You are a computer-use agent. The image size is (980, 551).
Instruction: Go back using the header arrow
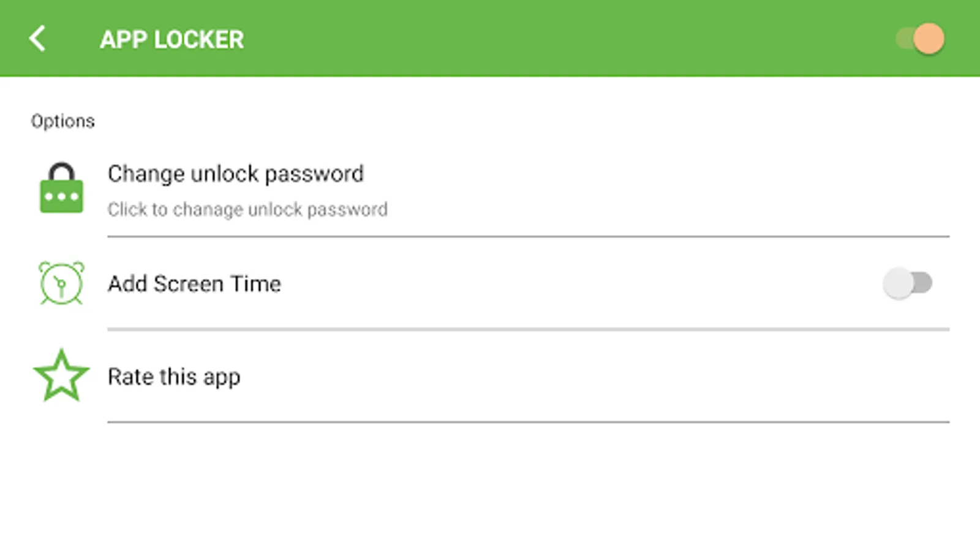coord(37,39)
